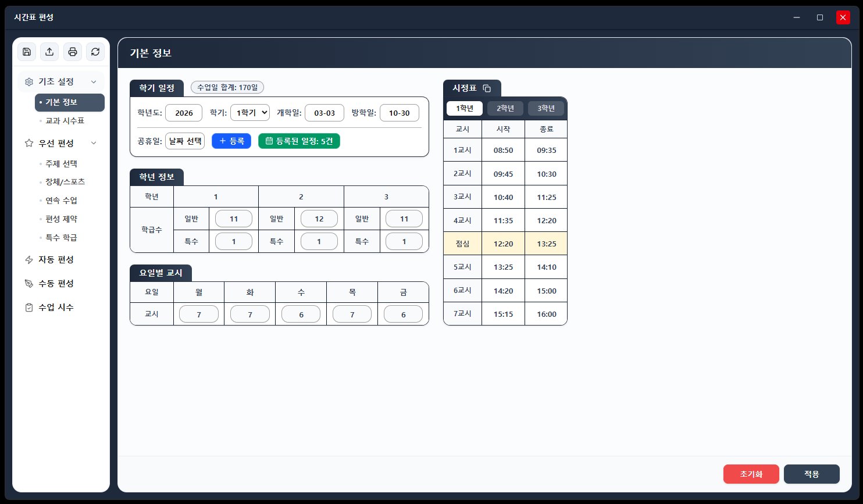Collapse the 기초 설정 section chevron
The width and height of the screenshot is (863, 504).
click(94, 82)
